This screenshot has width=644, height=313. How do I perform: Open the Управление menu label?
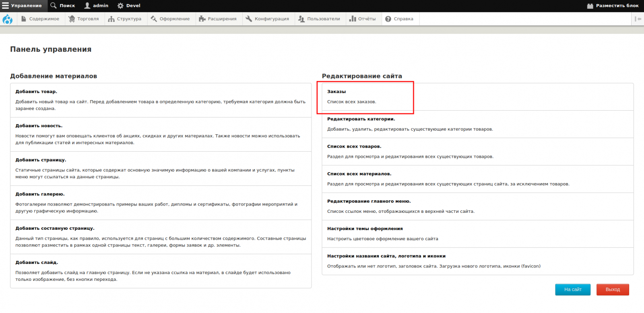[x=27, y=6]
